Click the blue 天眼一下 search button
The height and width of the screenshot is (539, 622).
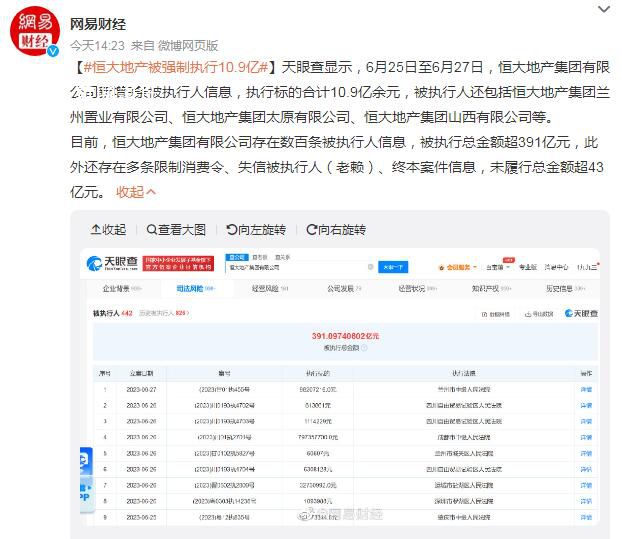coord(393,267)
